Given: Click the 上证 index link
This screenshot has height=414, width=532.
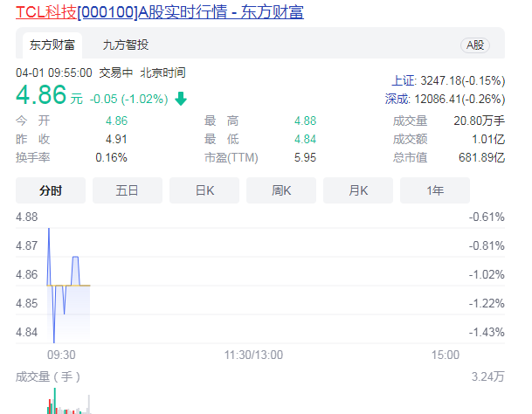Looking at the screenshot, I should (x=404, y=80).
